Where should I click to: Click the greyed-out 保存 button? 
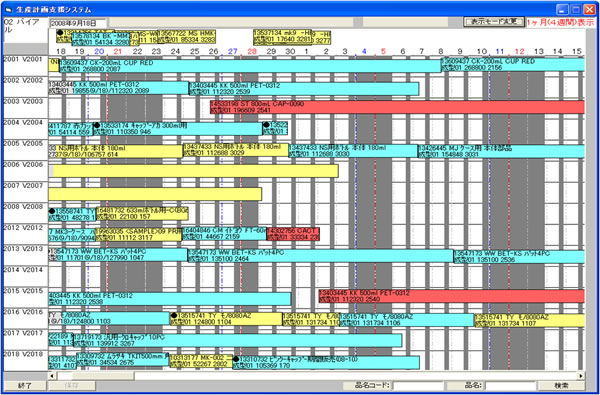tap(72, 385)
